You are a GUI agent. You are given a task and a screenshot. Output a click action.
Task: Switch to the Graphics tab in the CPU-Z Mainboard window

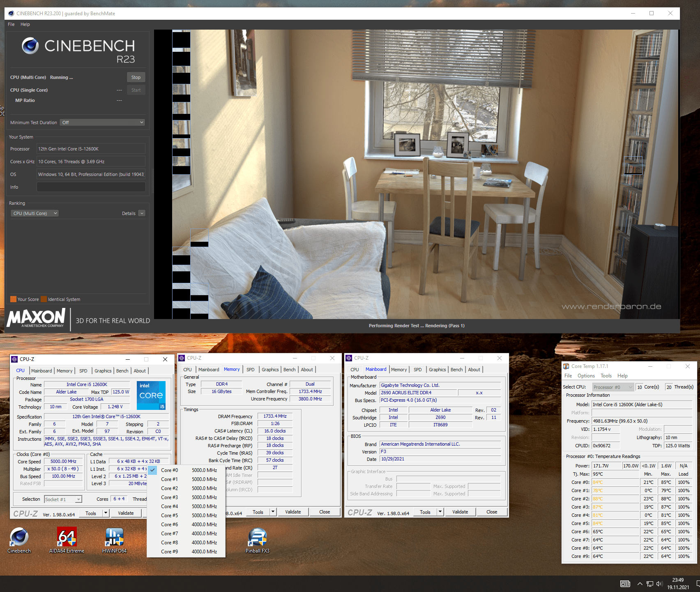coord(437,370)
